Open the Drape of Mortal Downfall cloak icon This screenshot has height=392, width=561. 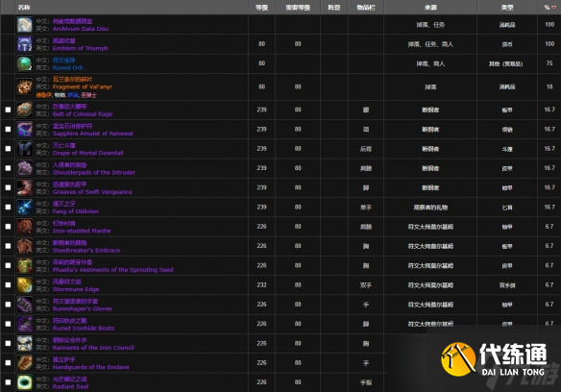pyautogui.click(x=25, y=149)
